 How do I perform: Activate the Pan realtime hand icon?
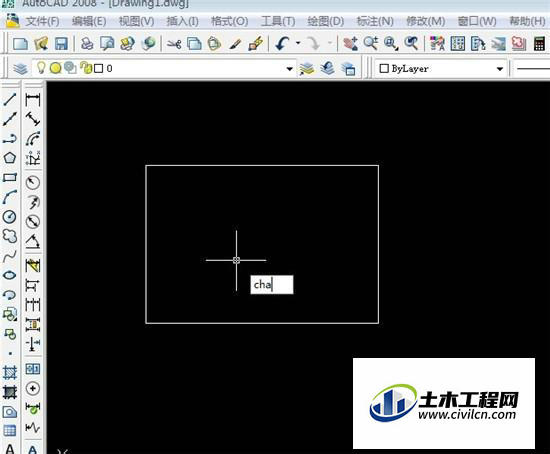pos(350,44)
